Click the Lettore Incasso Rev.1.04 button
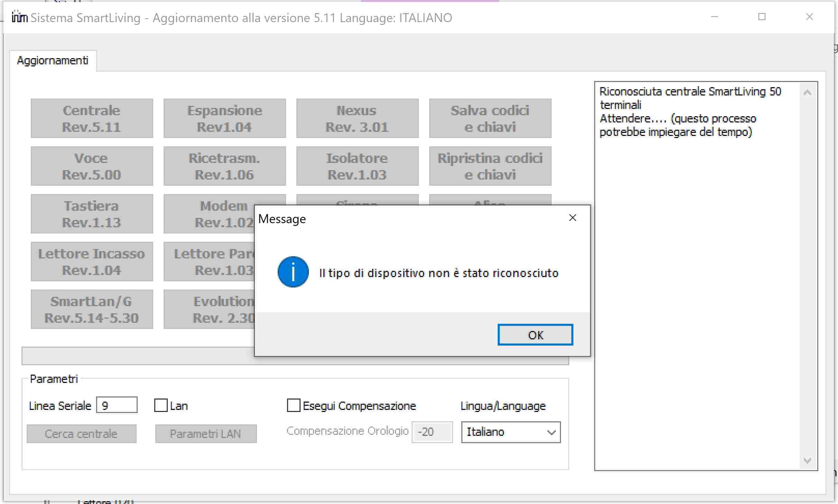 (92, 262)
